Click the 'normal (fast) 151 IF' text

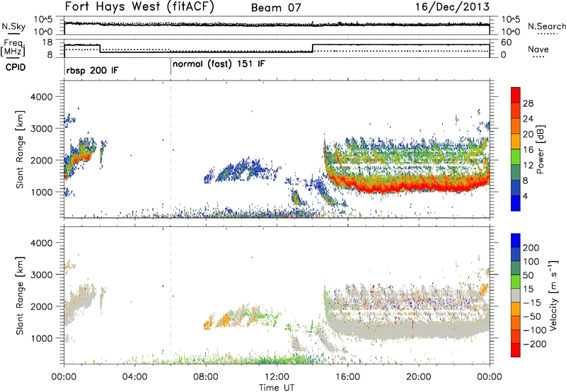click(219, 64)
